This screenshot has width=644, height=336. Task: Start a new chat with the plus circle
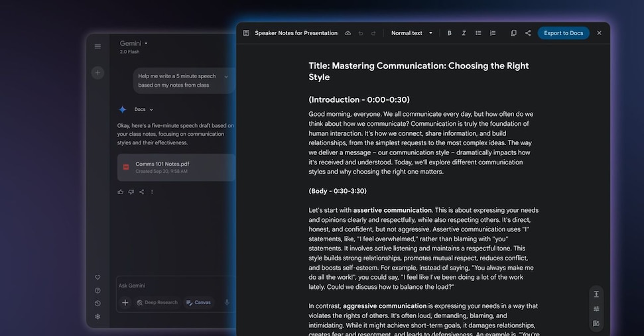click(97, 73)
